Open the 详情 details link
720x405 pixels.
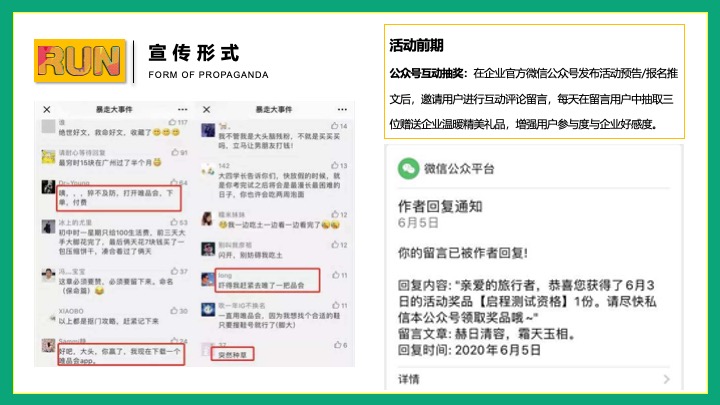tap(409, 379)
